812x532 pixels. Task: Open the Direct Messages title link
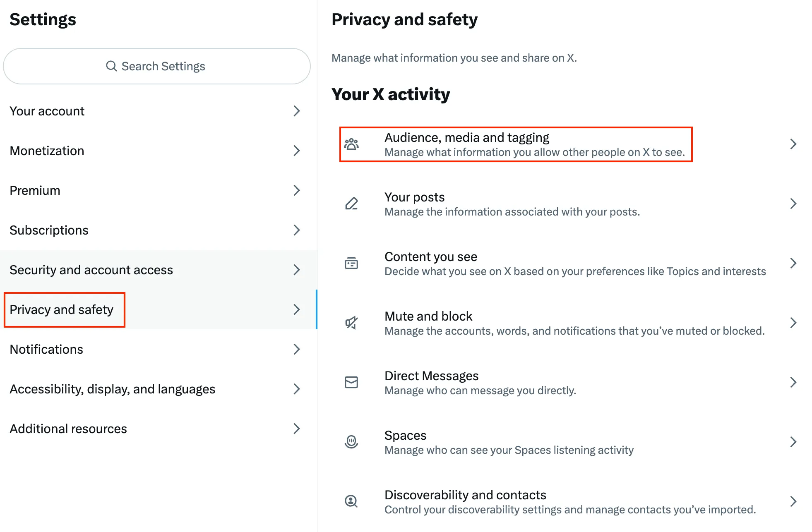431,376
